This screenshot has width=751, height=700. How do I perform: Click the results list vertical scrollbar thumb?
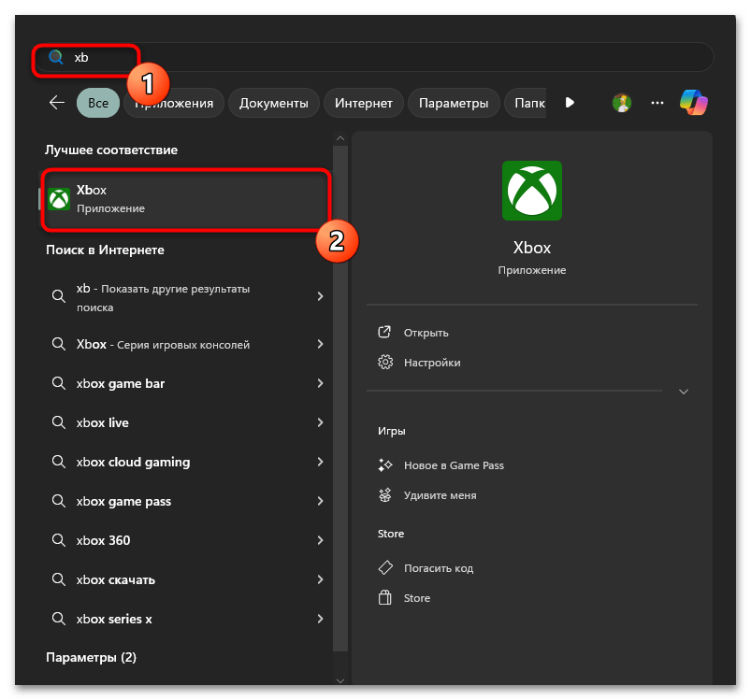pos(340,398)
